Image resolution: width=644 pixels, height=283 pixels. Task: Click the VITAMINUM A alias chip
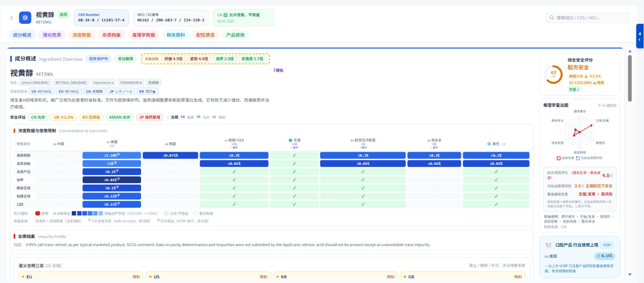coord(131,82)
